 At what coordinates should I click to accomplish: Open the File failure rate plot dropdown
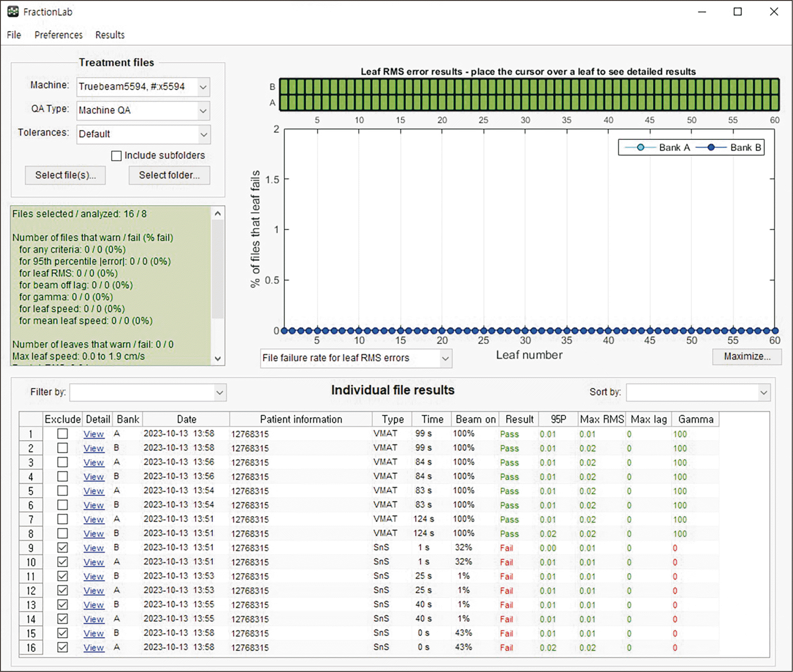tap(356, 358)
